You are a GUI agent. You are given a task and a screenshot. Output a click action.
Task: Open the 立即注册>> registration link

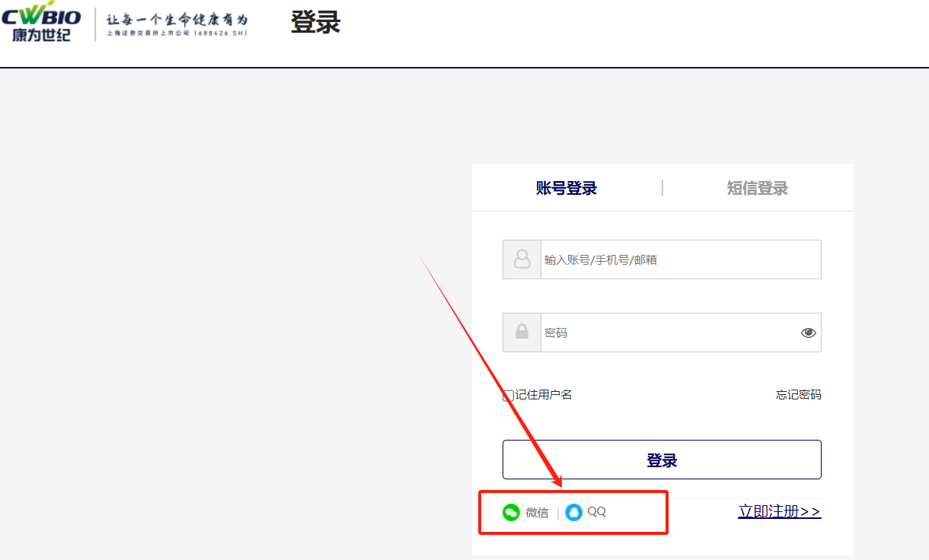779,511
